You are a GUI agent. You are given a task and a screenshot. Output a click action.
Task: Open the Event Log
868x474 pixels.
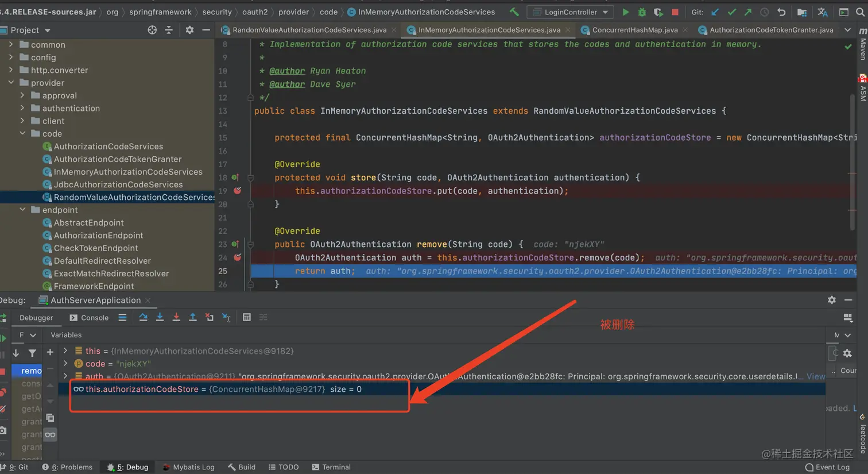coord(827,467)
